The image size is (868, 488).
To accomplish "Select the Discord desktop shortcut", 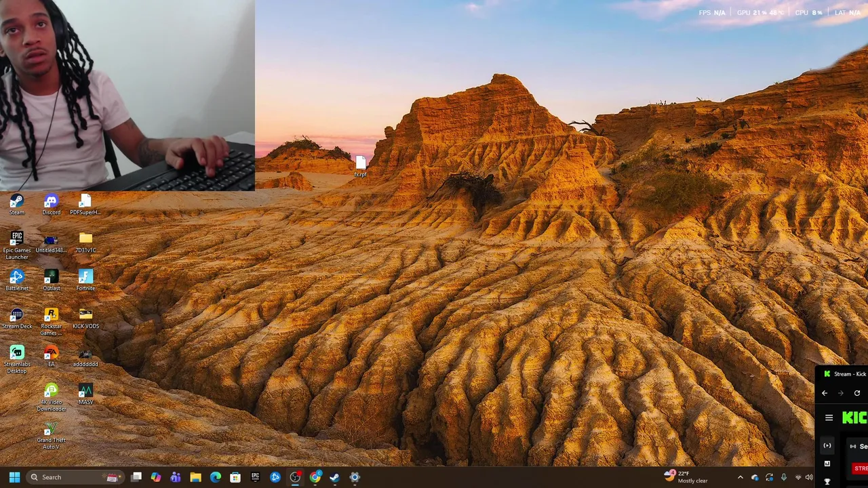I will click(51, 204).
